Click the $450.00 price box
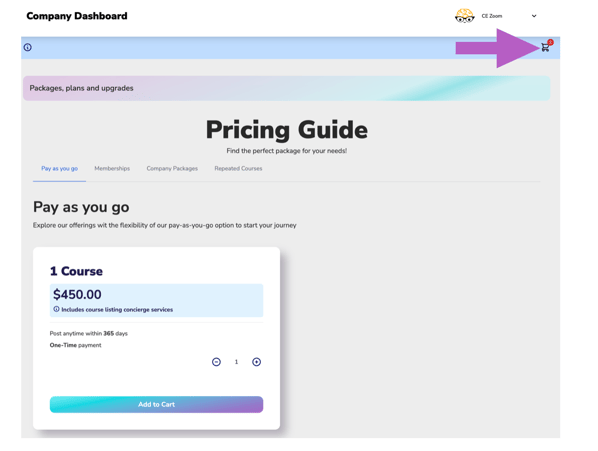The image size is (598, 451). (x=156, y=300)
